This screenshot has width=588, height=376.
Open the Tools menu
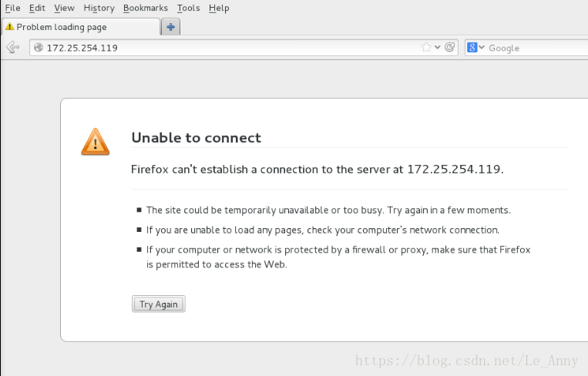(x=188, y=8)
